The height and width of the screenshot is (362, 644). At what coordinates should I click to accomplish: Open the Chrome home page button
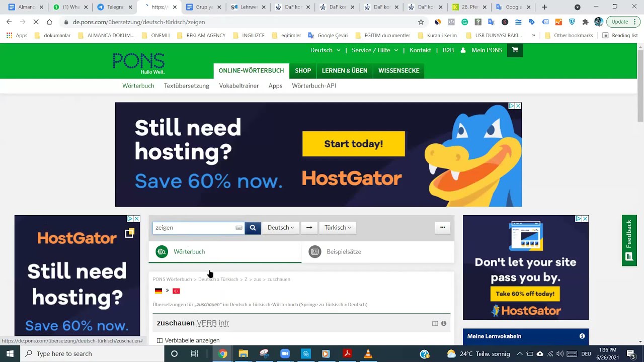click(x=49, y=22)
